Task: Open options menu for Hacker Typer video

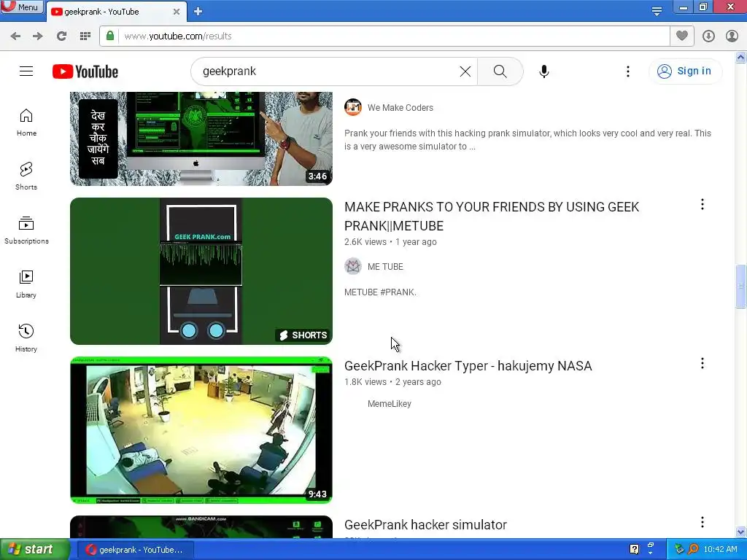Action: [x=703, y=364]
